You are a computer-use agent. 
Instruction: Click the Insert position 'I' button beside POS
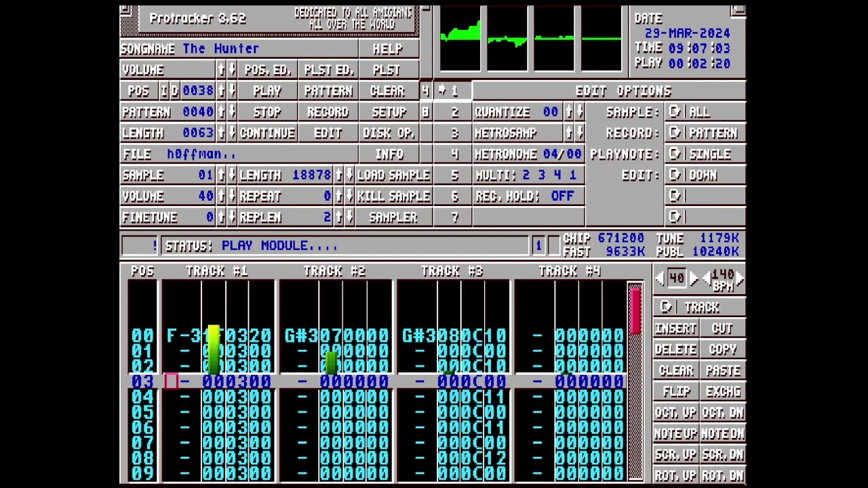click(x=163, y=91)
